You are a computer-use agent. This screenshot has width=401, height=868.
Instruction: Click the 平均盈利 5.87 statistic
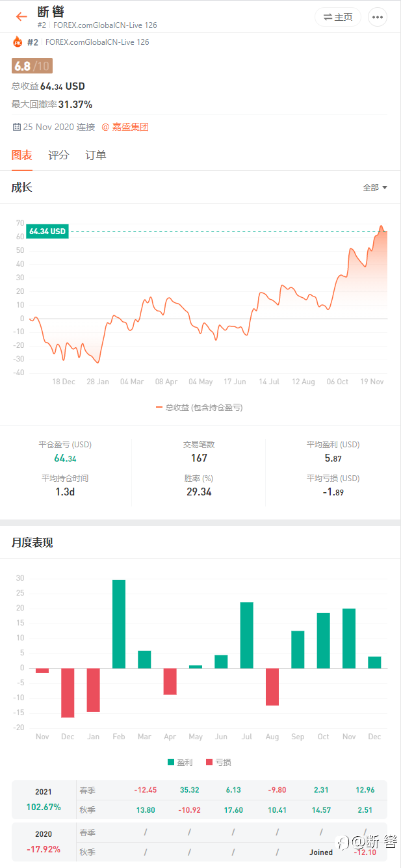[x=333, y=452]
